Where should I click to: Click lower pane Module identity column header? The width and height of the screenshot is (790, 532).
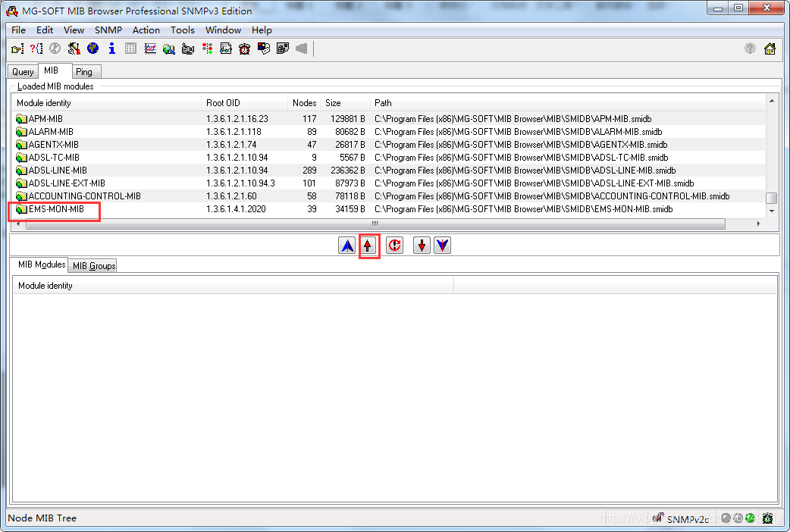[x=233, y=286]
